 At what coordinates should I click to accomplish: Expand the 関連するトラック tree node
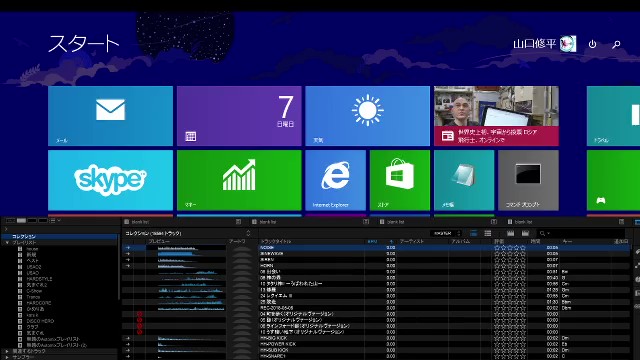tap(7, 351)
